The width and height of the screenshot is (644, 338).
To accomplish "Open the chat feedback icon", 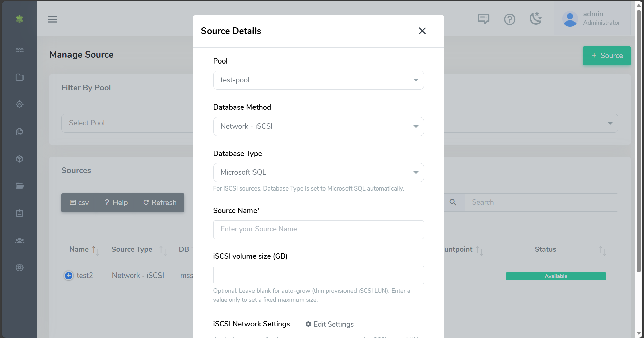I will (x=483, y=19).
